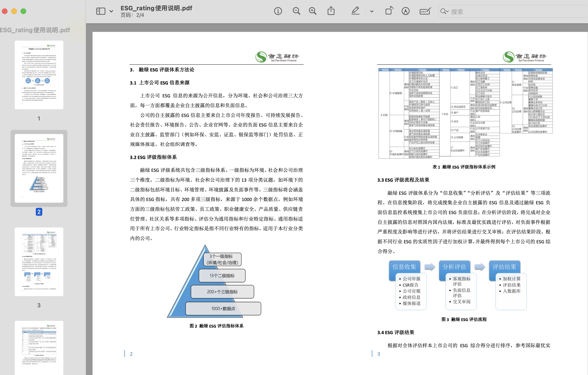Select page 1 thumbnail in sidebar
This screenshot has height=375, width=588.
pos(39,75)
